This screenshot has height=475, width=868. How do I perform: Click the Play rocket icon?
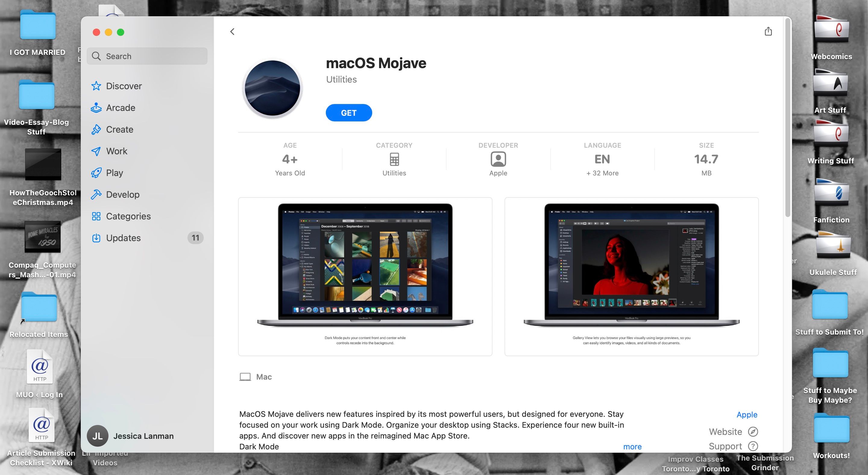(96, 173)
